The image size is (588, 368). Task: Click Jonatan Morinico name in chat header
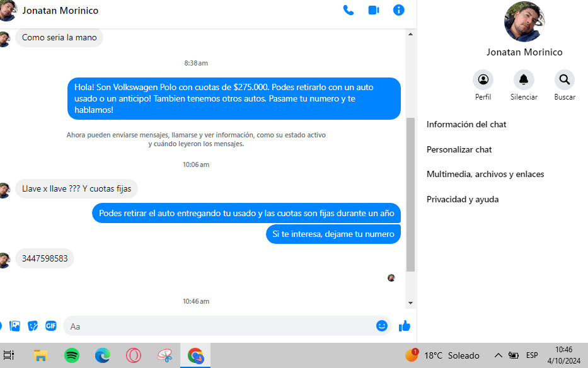pos(60,11)
